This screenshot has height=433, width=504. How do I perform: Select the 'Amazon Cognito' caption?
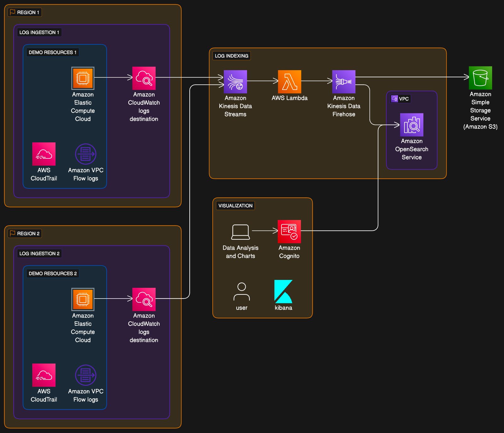tap(289, 252)
